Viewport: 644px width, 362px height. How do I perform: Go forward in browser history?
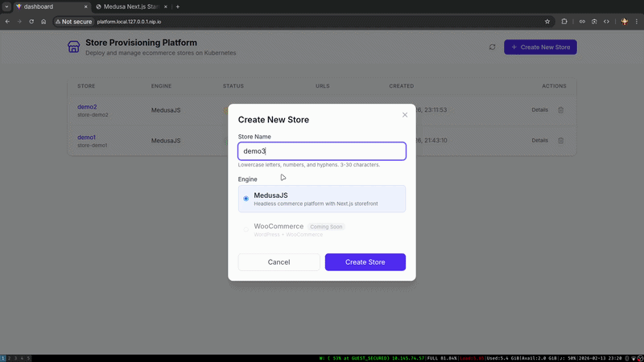(19, 22)
